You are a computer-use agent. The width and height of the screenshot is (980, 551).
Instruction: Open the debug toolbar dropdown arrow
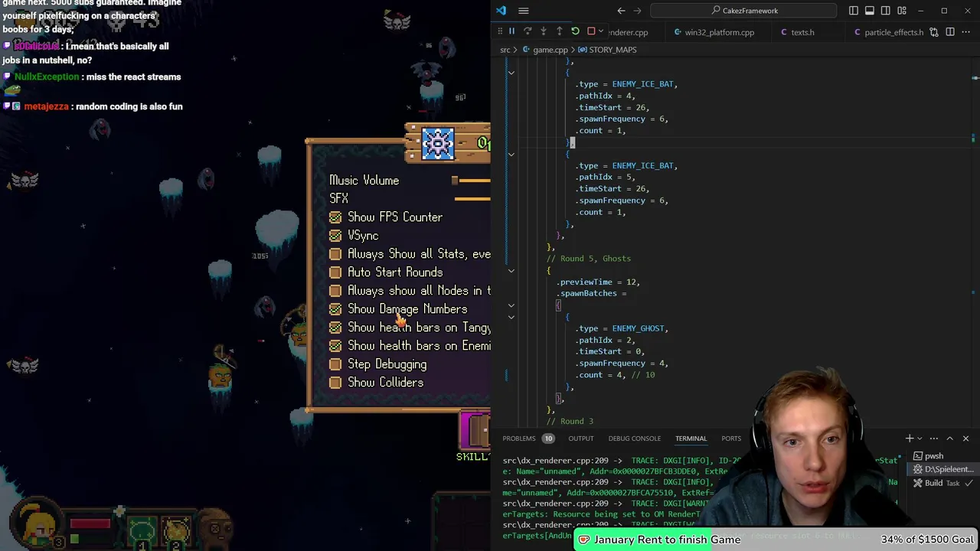tap(601, 31)
